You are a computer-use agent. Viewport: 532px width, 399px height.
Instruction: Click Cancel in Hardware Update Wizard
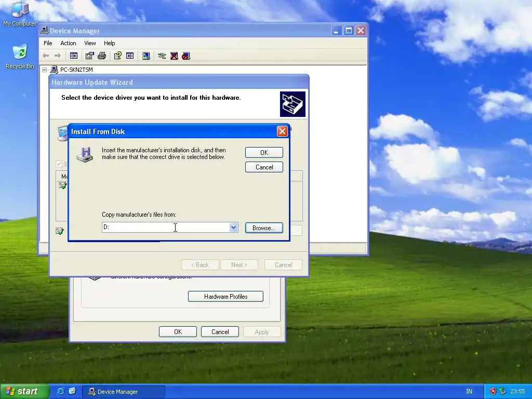point(283,265)
